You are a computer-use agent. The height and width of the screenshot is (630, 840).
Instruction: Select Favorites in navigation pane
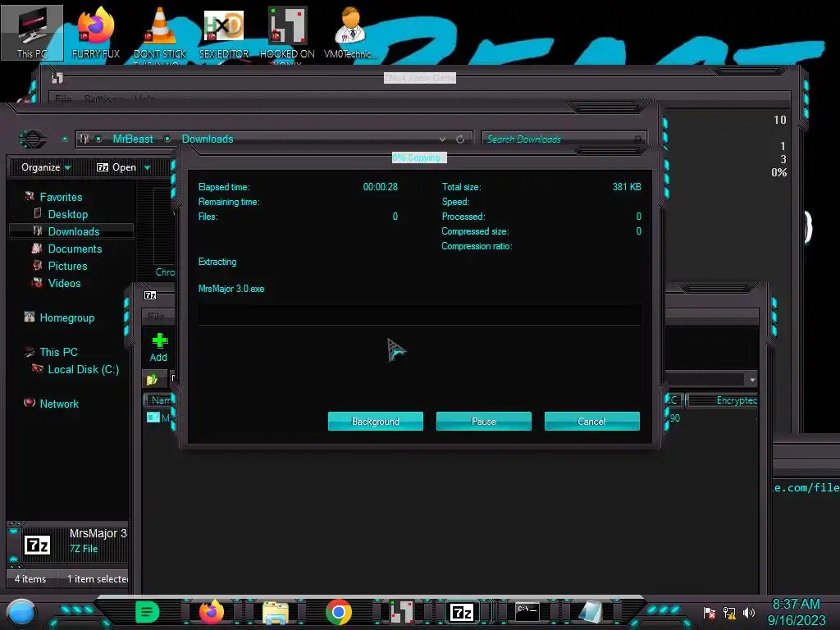(x=61, y=197)
